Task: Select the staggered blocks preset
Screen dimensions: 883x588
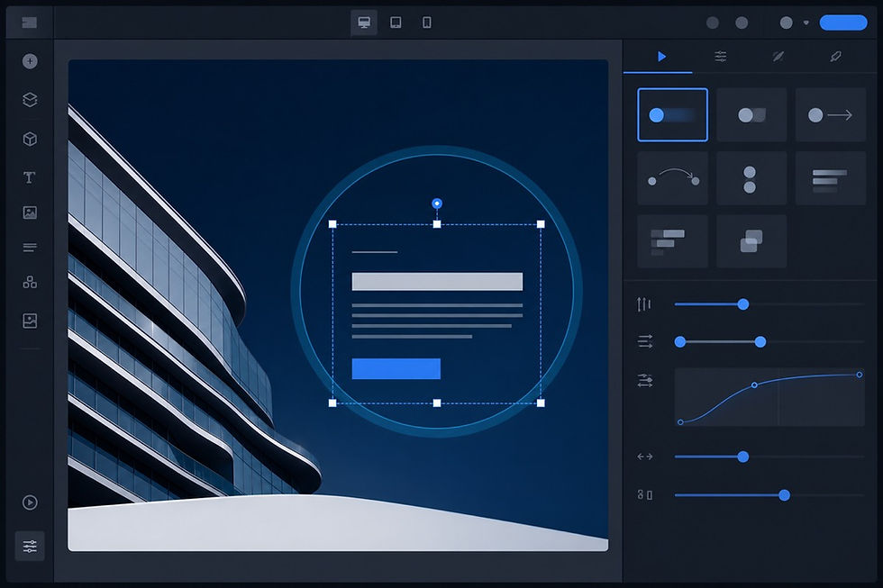Action: click(x=672, y=241)
